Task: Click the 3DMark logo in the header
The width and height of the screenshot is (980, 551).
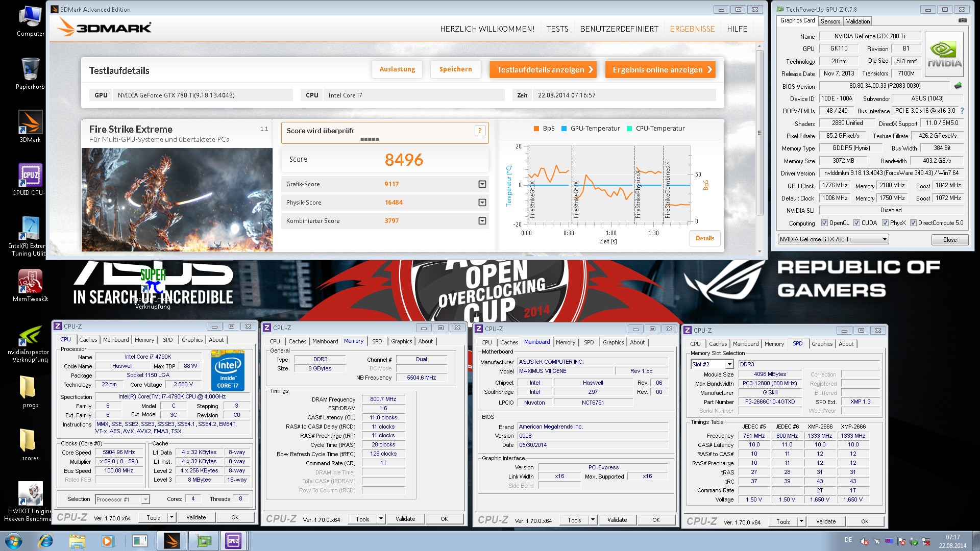Action: tap(104, 28)
